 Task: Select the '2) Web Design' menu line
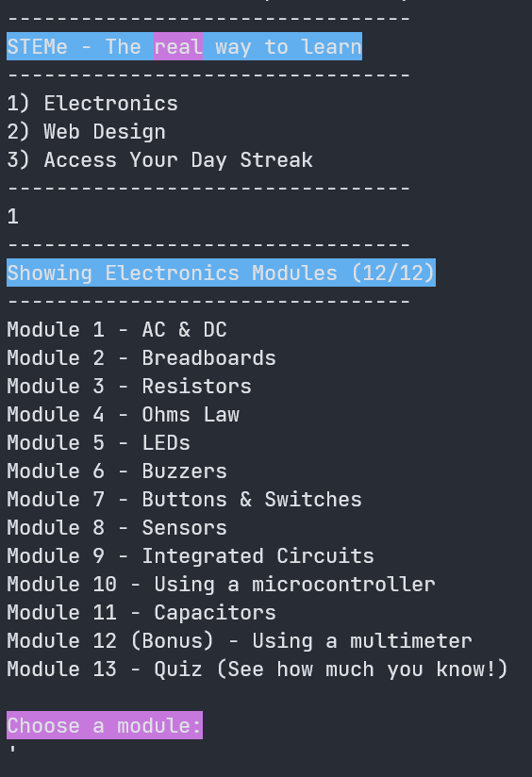click(86, 132)
